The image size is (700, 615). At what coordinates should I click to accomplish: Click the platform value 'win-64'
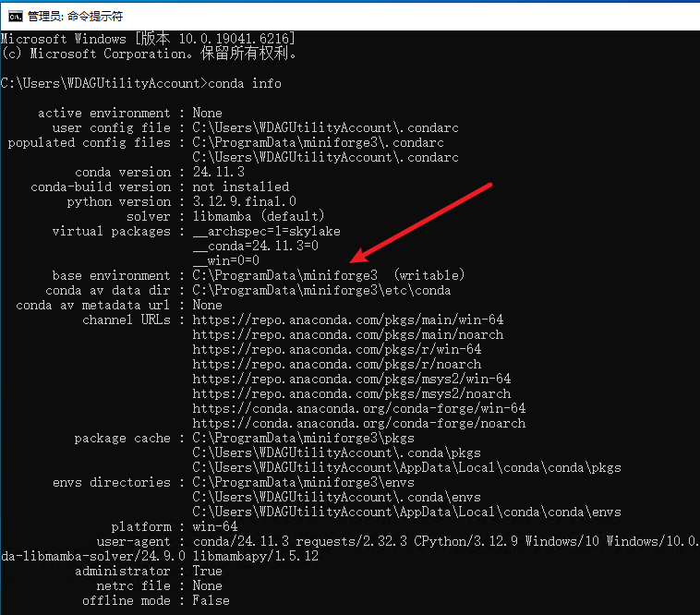click(215, 526)
